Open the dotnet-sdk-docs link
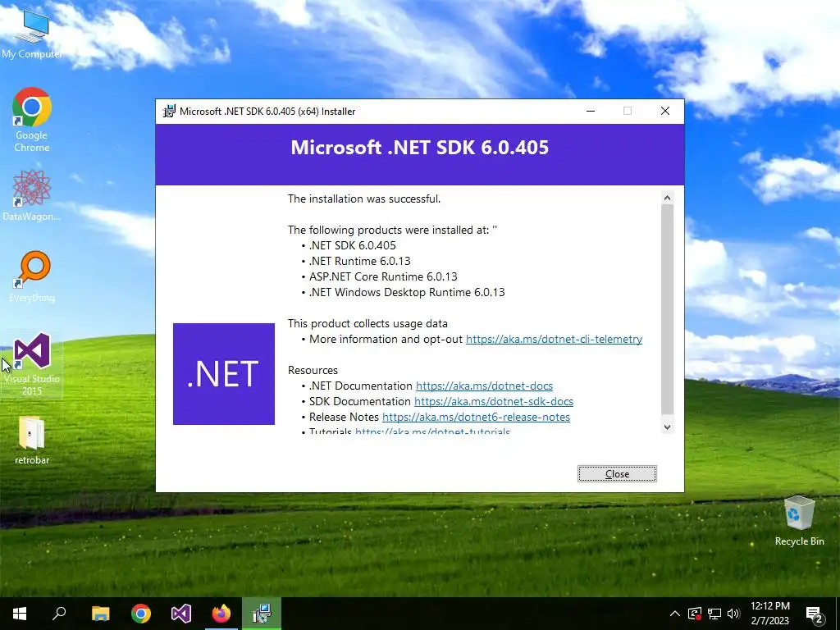840x630 pixels. coord(493,401)
